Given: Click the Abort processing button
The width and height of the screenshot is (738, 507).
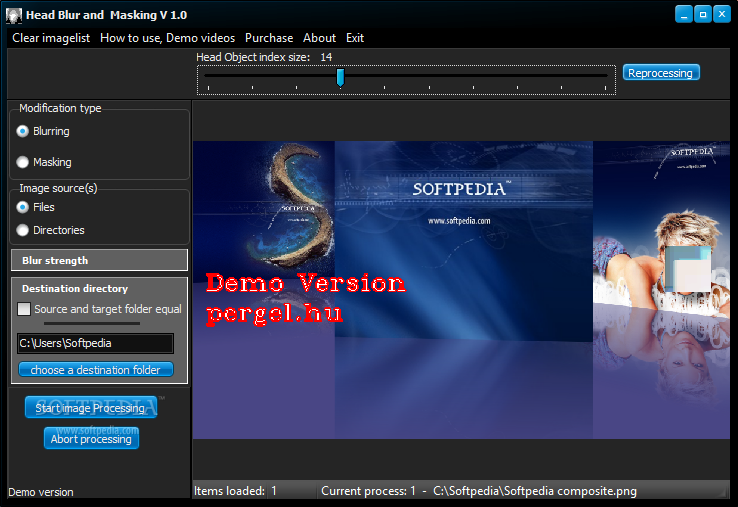Looking at the screenshot, I should [x=91, y=439].
